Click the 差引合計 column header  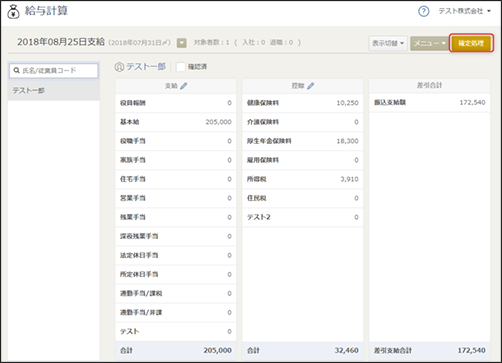click(429, 86)
